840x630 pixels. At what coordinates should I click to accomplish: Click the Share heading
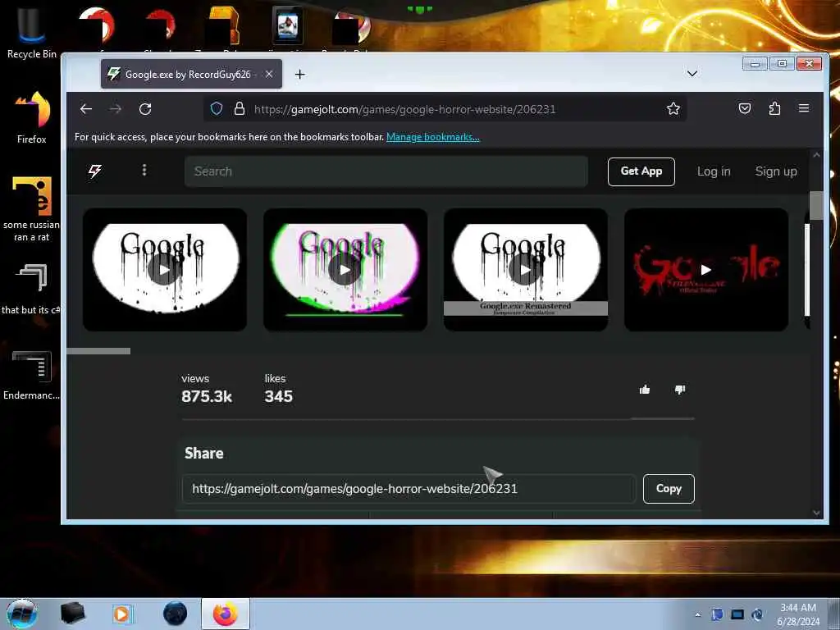tap(204, 453)
